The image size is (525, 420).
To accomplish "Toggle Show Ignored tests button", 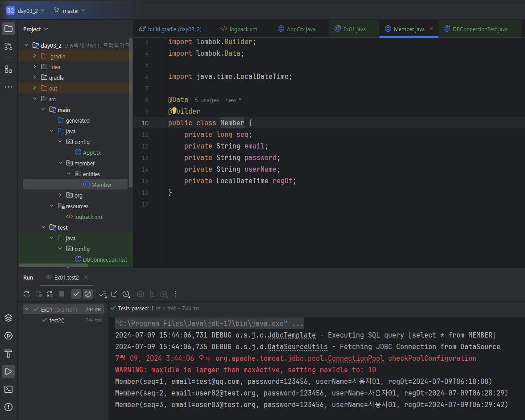I will pos(88,294).
